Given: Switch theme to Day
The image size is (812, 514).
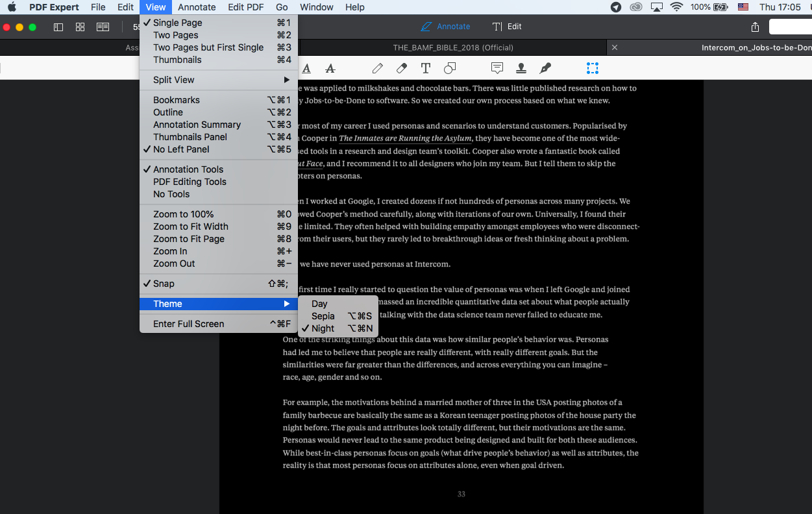Looking at the screenshot, I should (319, 303).
